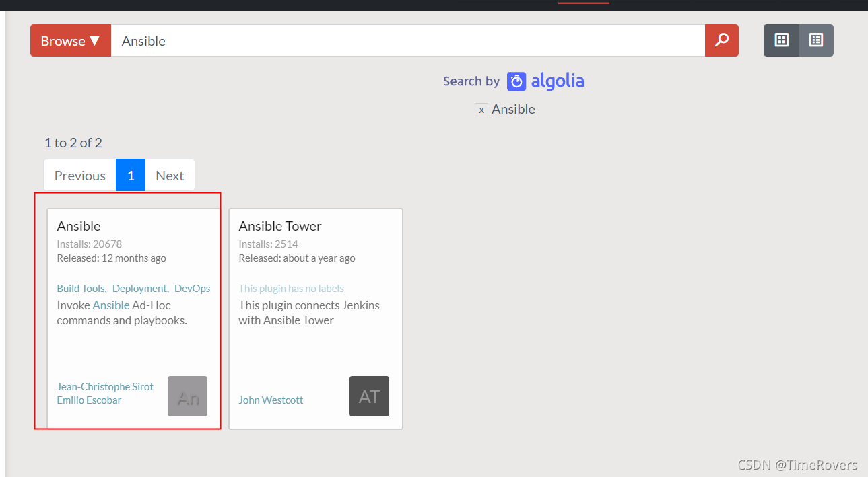Open the Ansible plugin card title
This screenshot has width=868, height=477.
(79, 226)
